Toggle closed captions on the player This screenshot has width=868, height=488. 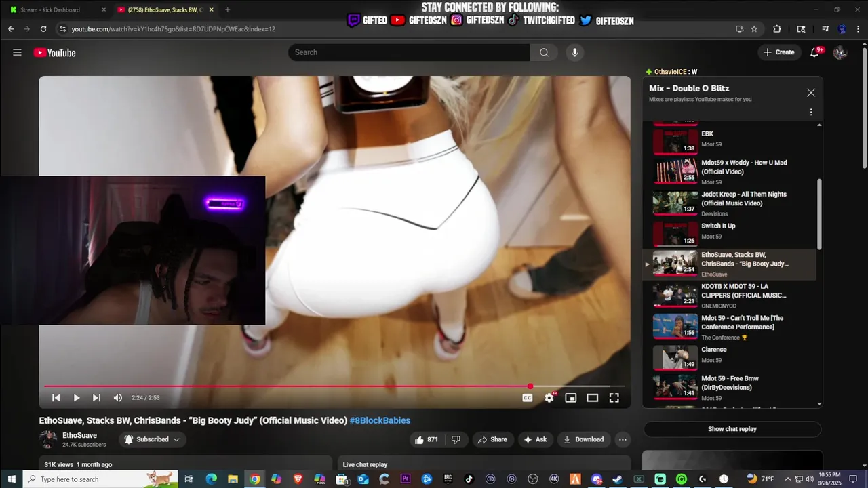coord(527,398)
